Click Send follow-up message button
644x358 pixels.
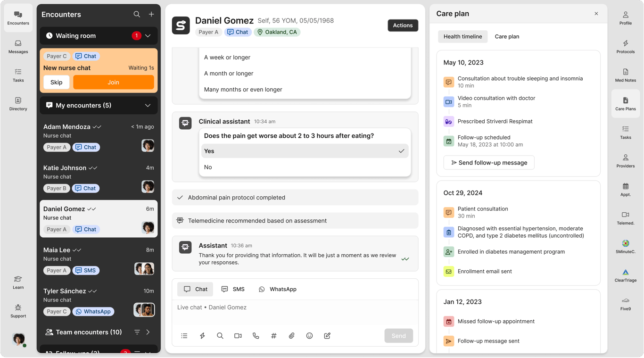(489, 163)
